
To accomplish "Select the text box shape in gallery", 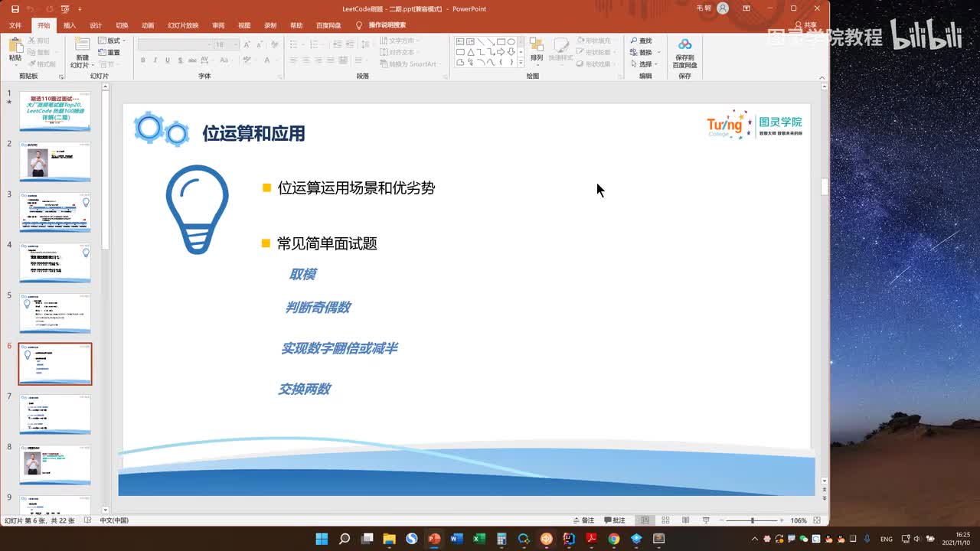I will tap(460, 42).
